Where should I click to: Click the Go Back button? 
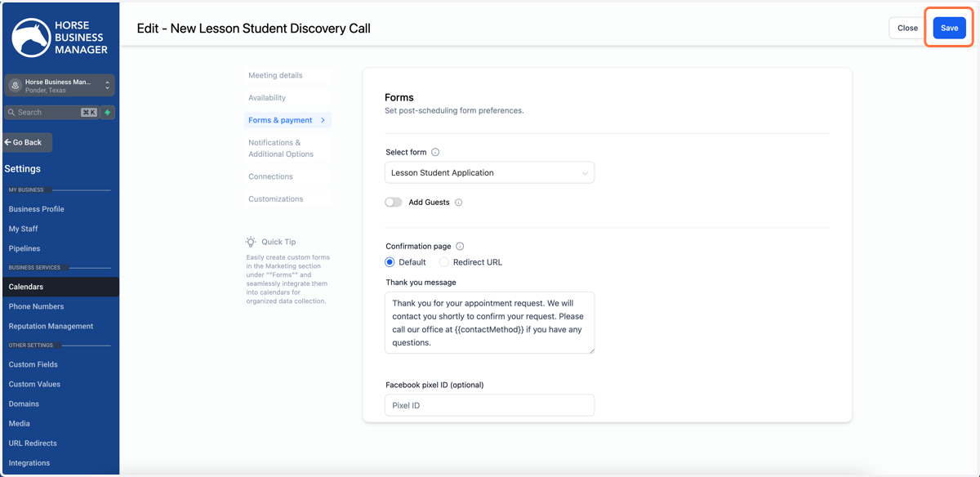28,142
